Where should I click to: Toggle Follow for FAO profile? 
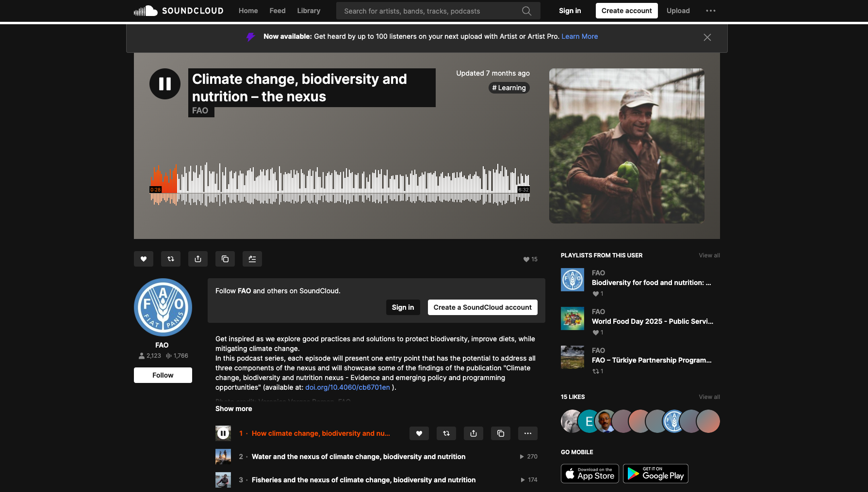pyautogui.click(x=163, y=375)
